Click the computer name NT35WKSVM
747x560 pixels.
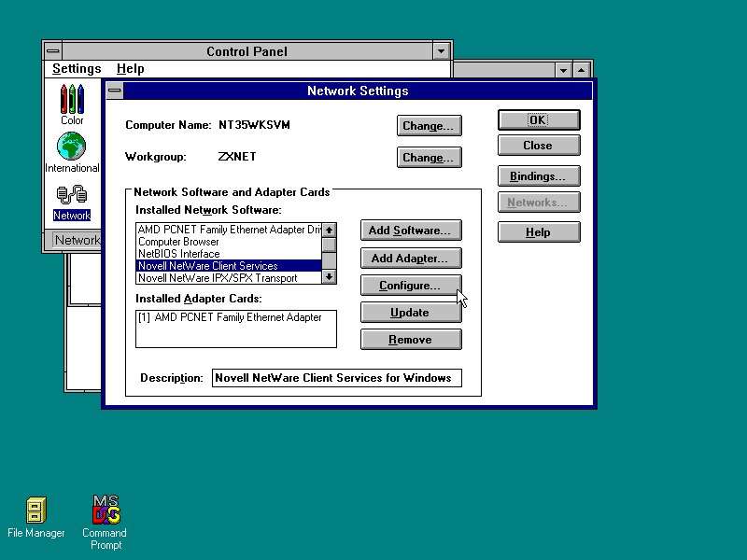[x=254, y=125]
